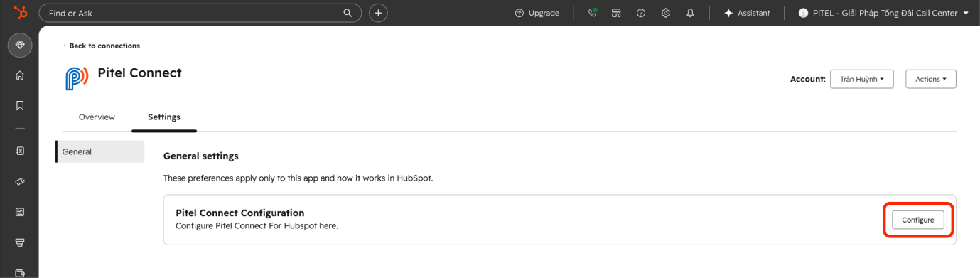Open the Content icon in sidebar
Viewport: 980px width, 278px height.
pos(20,212)
